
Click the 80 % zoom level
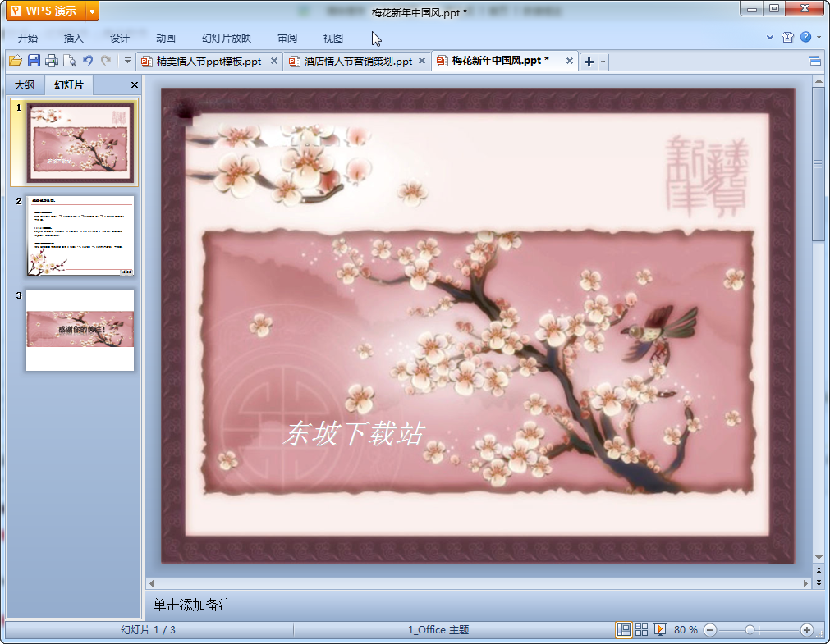[686, 630]
